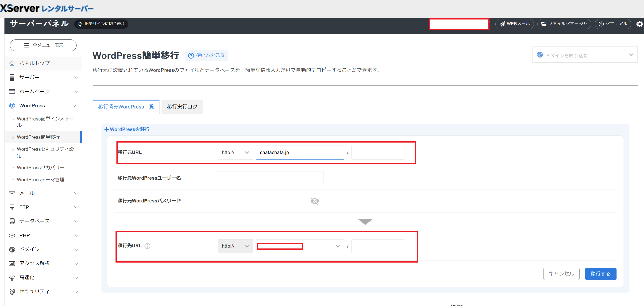Click the home icon for パネルトップ
Viewport: 644px width, 306px height.
(x=12, y=63)
